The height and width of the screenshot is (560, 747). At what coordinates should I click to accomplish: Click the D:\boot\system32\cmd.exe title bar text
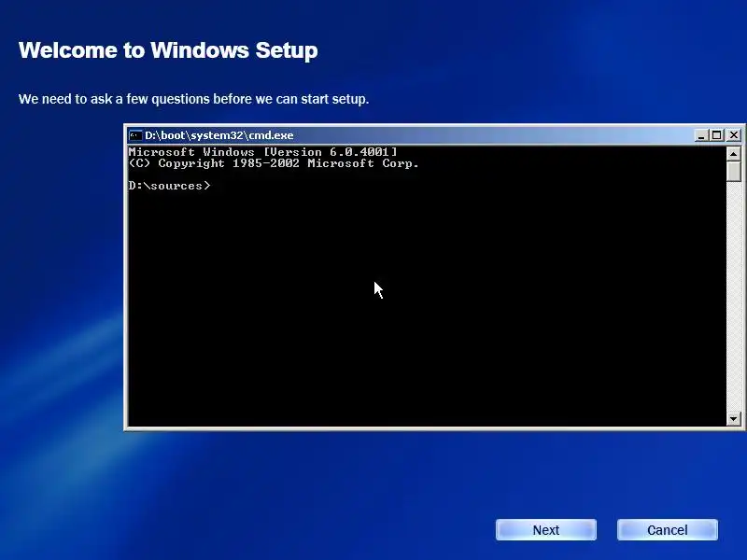(x=219, y=135)
